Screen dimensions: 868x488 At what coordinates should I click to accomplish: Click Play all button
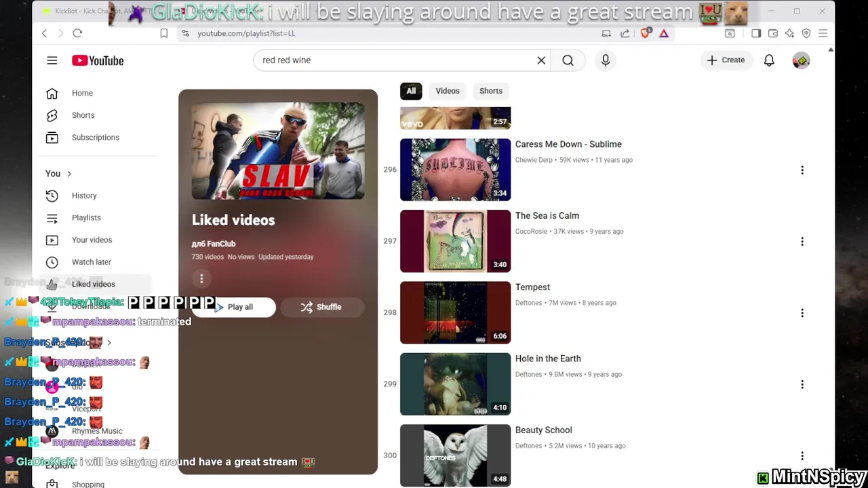click(x=233, y=307)
